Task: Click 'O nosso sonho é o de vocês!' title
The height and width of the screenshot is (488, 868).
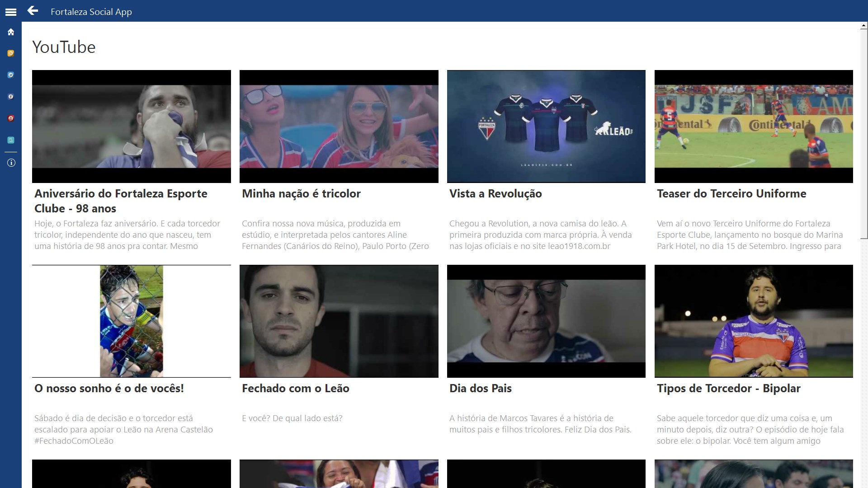Action: [x=109, y=389]
